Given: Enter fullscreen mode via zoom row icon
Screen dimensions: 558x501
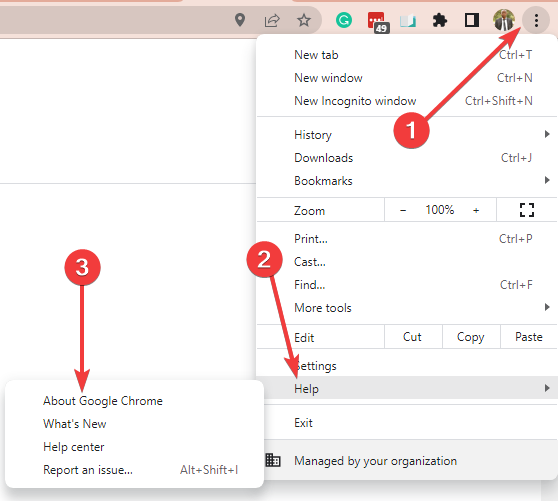Looking at the screenshot, I should [527, 210].
